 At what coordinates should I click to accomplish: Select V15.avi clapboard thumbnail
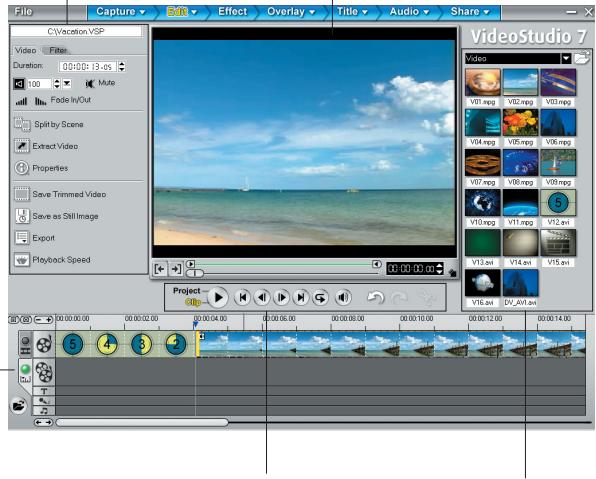(x=558, y=243)
